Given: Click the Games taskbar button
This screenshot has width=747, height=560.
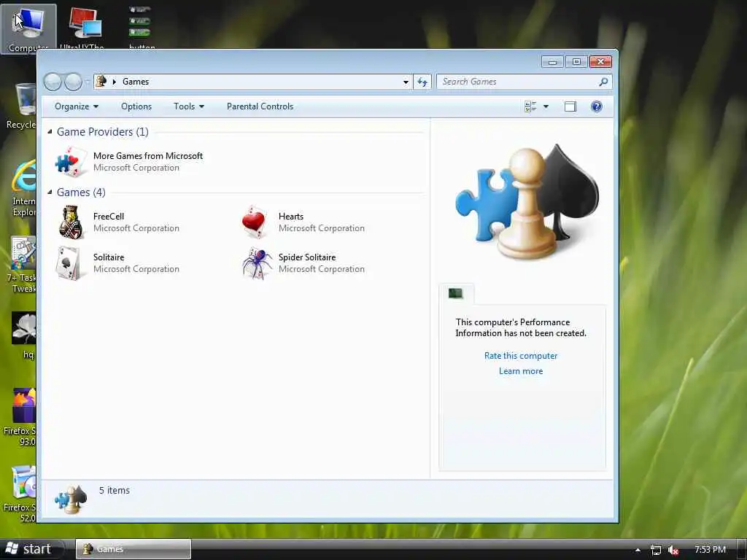Looking at the screenshot, I should click(133, 549).
